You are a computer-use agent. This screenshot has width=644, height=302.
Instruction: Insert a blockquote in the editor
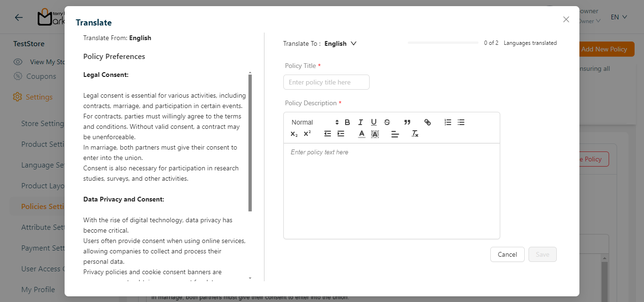(407, 122)
